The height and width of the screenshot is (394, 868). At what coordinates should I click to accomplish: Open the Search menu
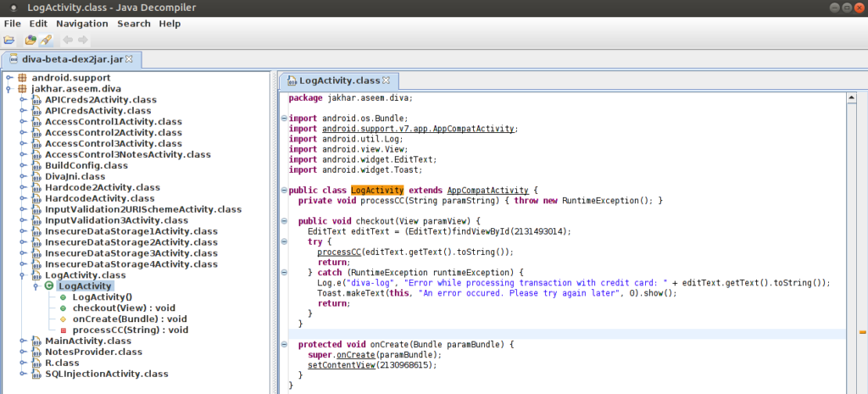click(134, 24)
